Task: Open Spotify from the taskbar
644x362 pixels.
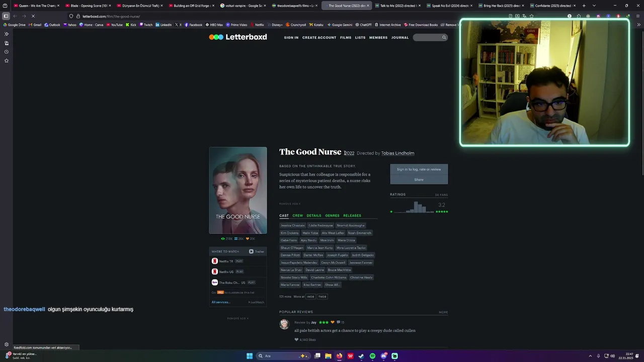Action: pos(372,356)
